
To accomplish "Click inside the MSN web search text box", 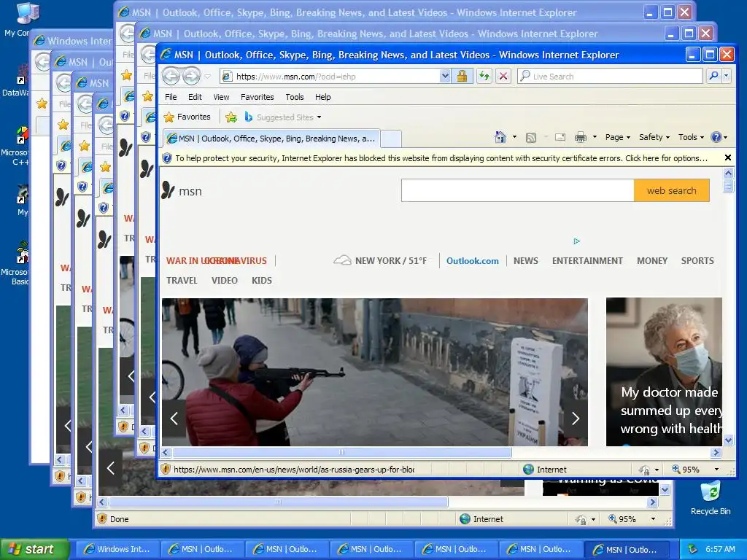I will coord(517,190).
